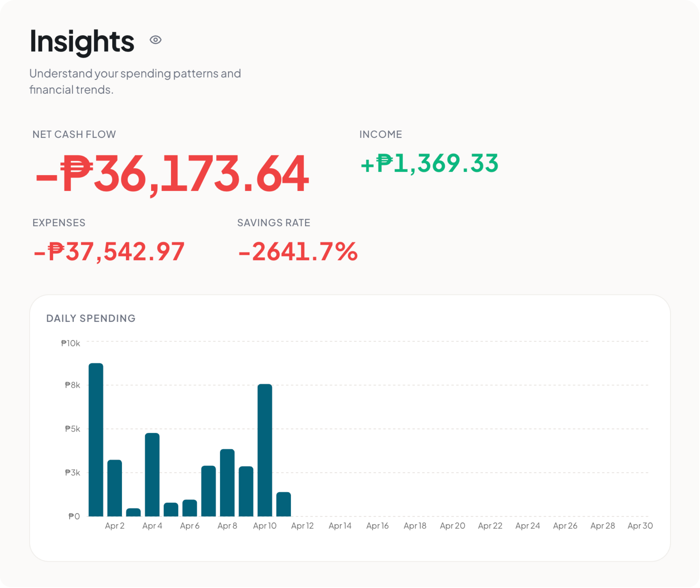Click the Insights page heading
This screenshot has width=700, height=588.
(82, 41)
